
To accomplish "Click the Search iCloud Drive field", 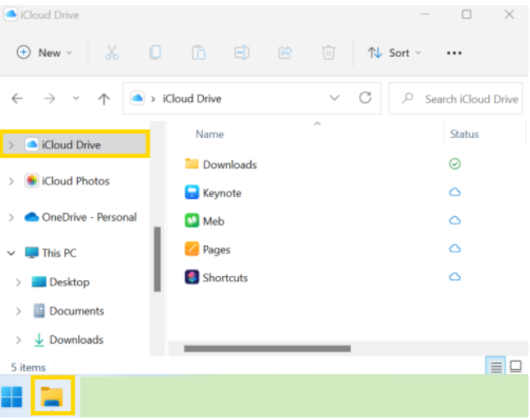I will (x=456, y=99).
